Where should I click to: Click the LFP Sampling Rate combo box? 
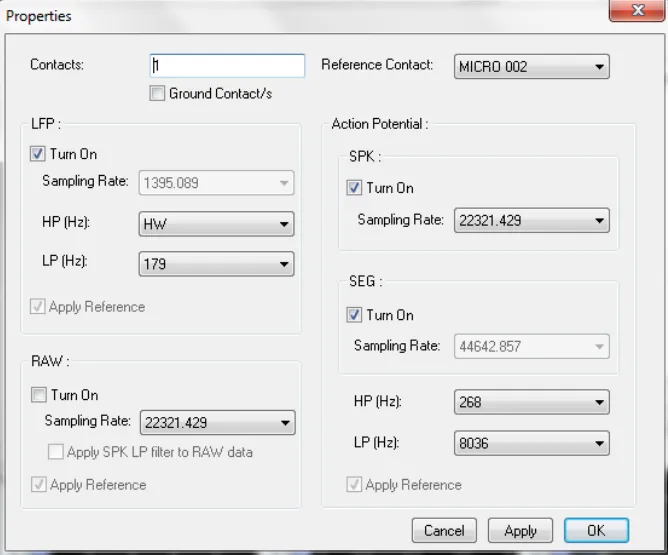coord(216,183)
